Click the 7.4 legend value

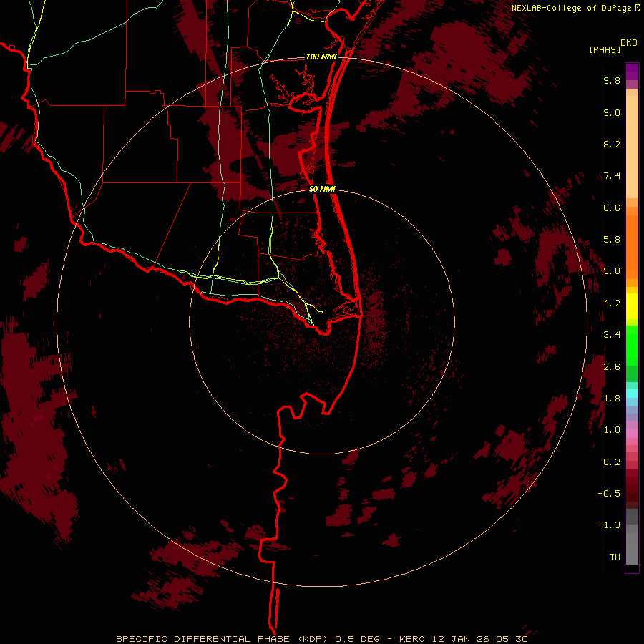(612, 176)
